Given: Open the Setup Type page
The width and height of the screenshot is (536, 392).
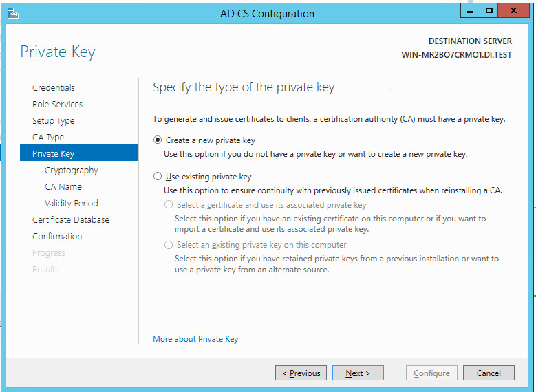Looking at the screenshot, I should click(x=53, y=121).
